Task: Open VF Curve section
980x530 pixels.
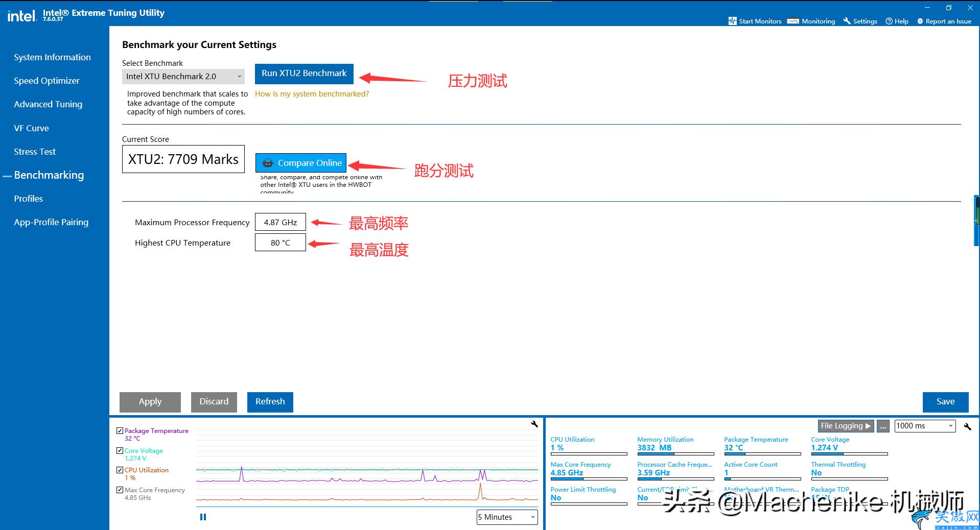Action: (31, 128)
